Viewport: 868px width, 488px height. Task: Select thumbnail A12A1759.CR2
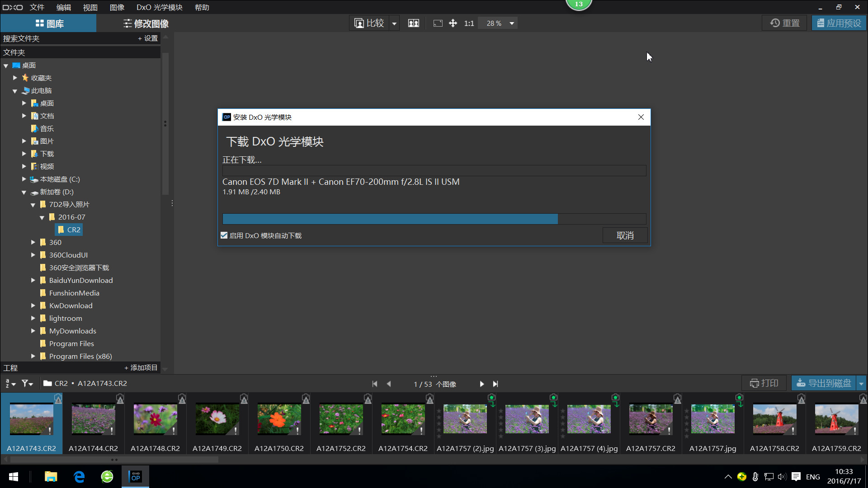pos(836,424)
